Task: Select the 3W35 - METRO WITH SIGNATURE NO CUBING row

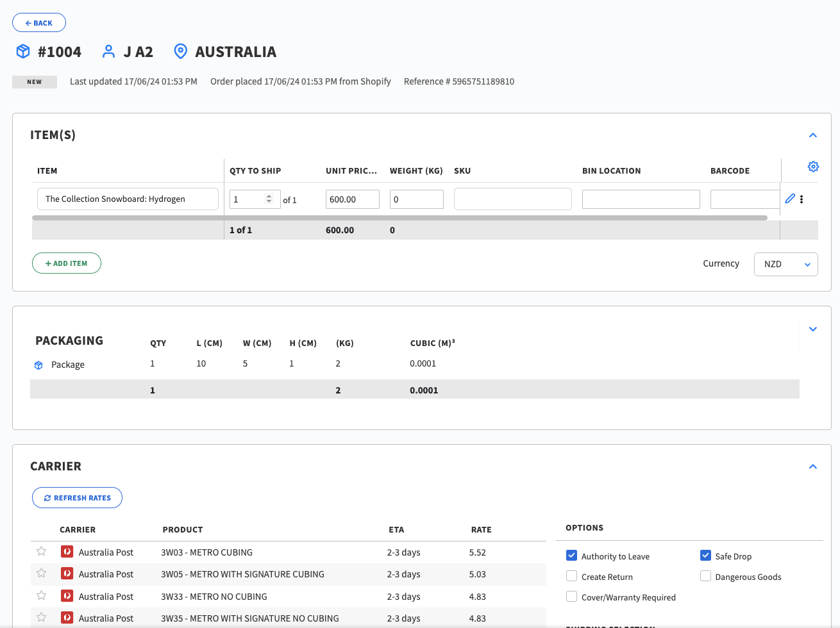Action: 249,618
